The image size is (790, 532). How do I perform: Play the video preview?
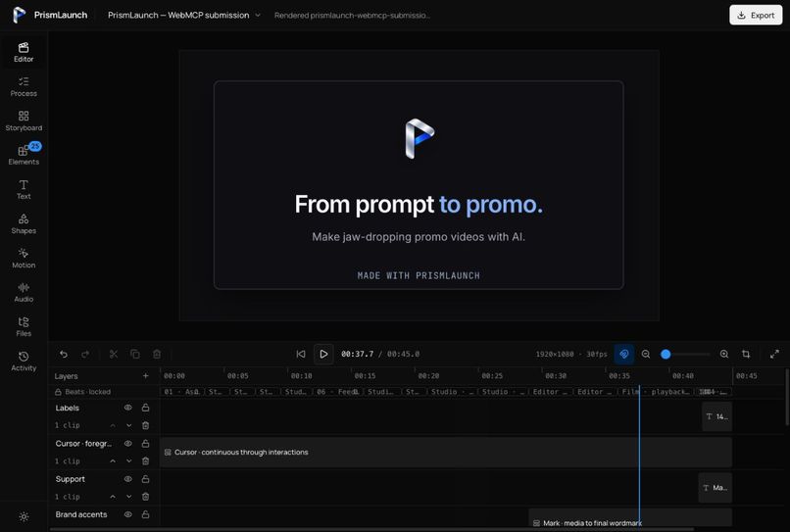323,354
